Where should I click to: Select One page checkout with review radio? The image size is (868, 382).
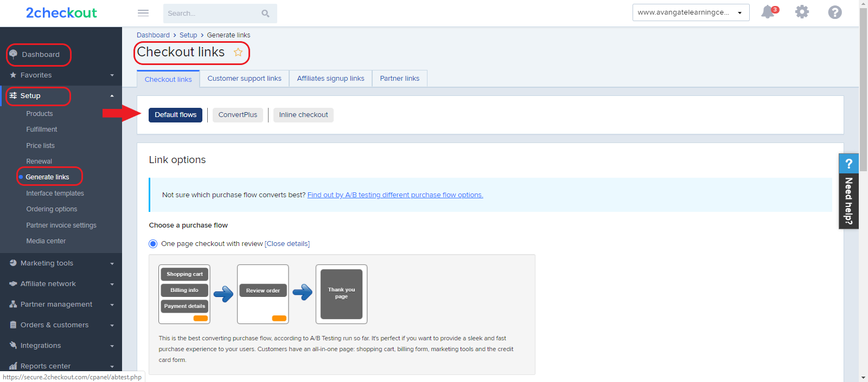point(153,244)
